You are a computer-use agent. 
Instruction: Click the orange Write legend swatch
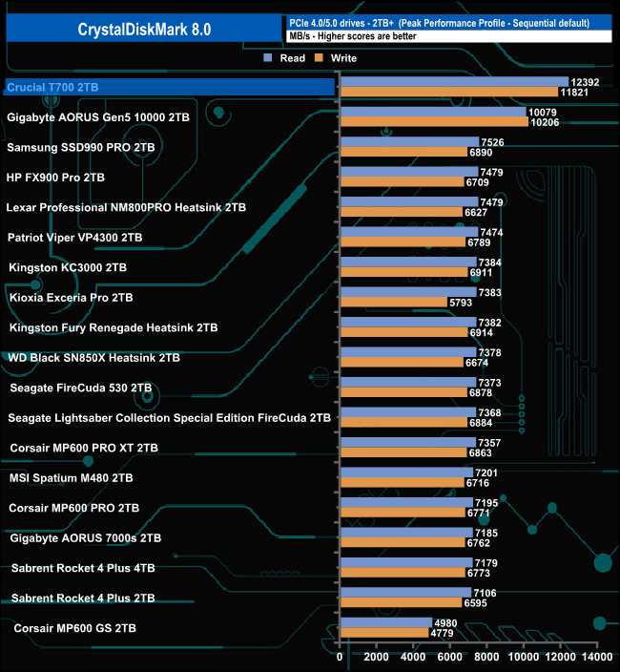pos(319,58)
